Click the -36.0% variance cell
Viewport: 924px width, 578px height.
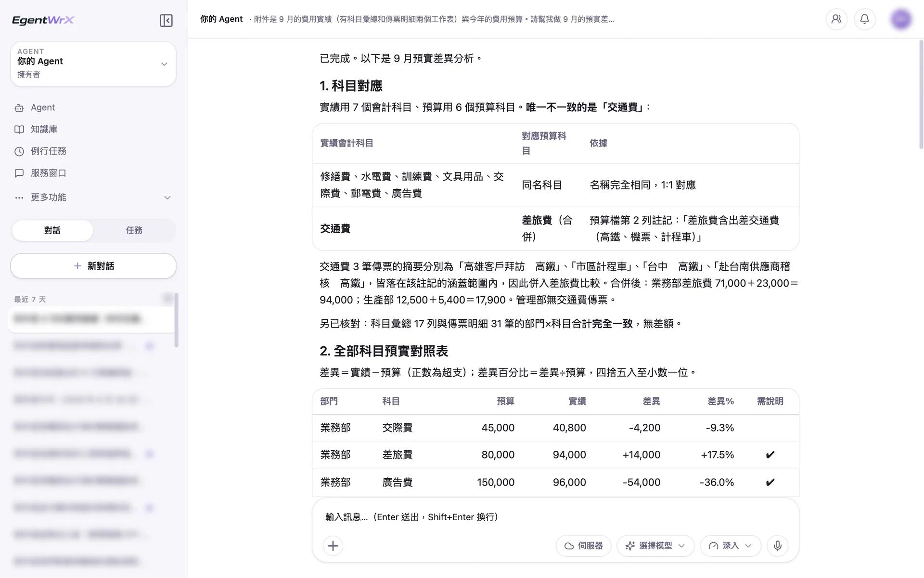717,482
